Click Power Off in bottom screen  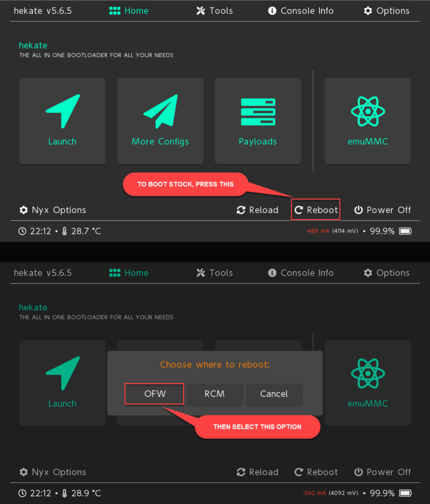point(382,472)
